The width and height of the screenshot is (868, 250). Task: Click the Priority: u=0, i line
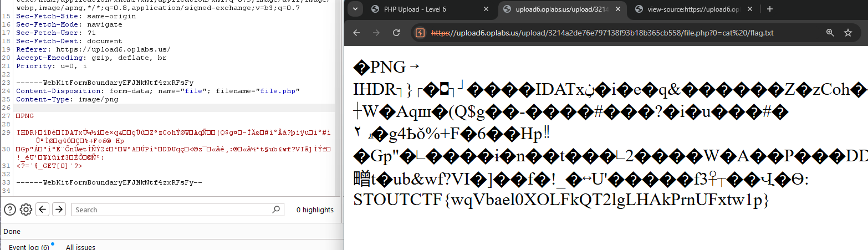(x=51, y=66)
